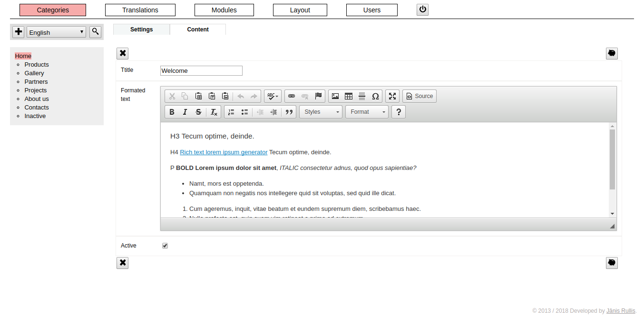Viewport: 644px width, 318px height.
Task: Choose Paste as plain text icon
Action: click(212, 96)
